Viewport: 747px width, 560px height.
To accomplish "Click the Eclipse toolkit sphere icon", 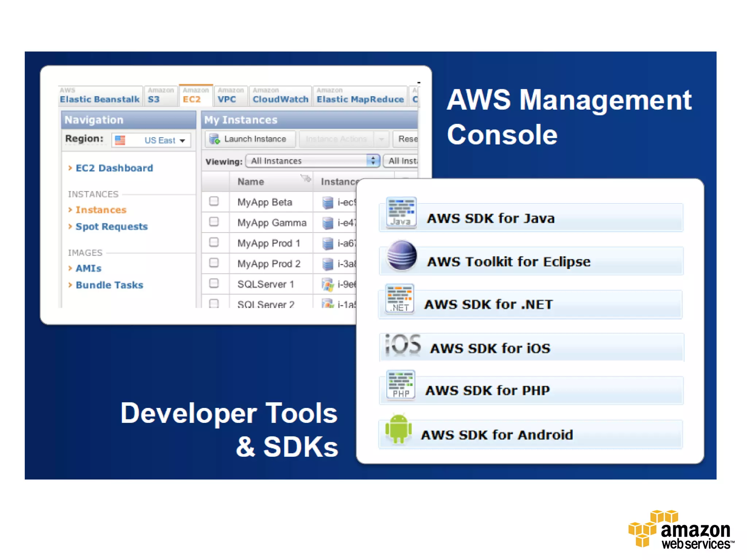I will [x=402, y=256].
